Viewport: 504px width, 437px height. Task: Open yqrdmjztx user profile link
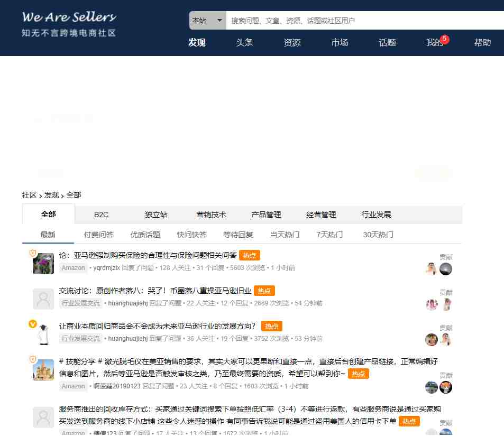click(107, 268)
